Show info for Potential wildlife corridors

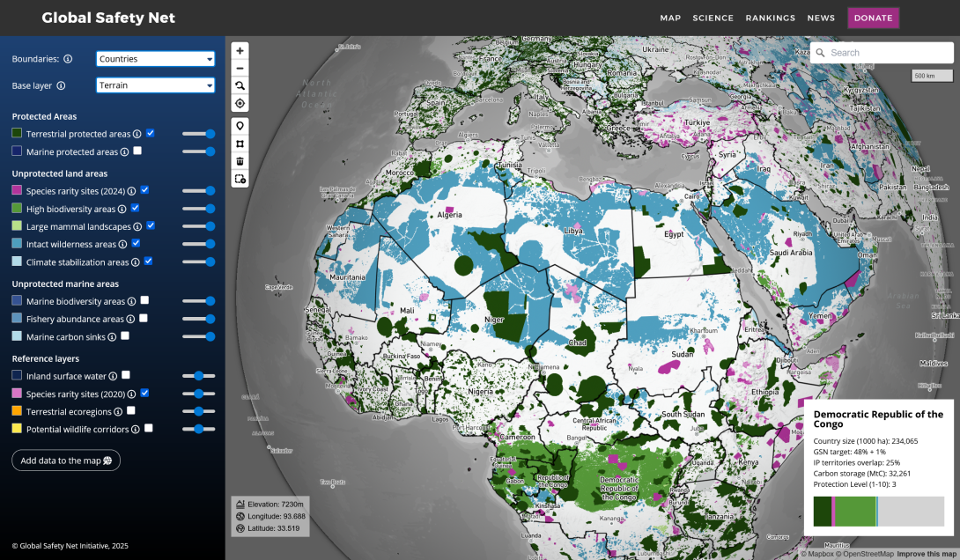(136, 429)
